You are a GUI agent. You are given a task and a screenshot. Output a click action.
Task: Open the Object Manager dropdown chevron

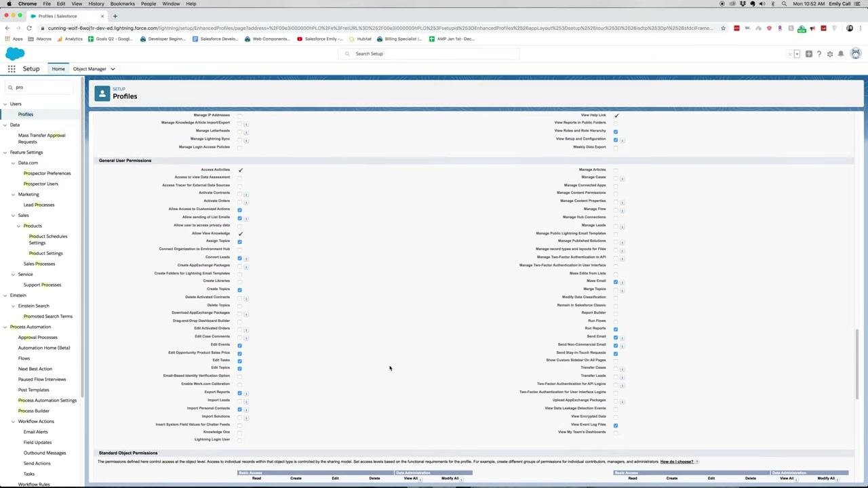[x=113, y=69]
